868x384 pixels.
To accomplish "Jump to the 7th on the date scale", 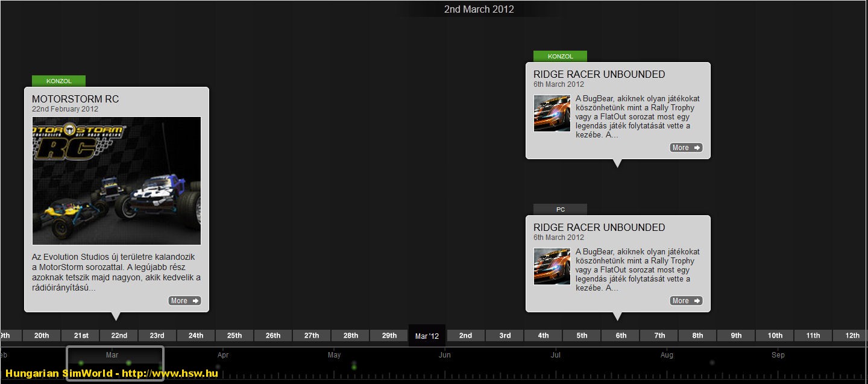I will coord(659,336).
